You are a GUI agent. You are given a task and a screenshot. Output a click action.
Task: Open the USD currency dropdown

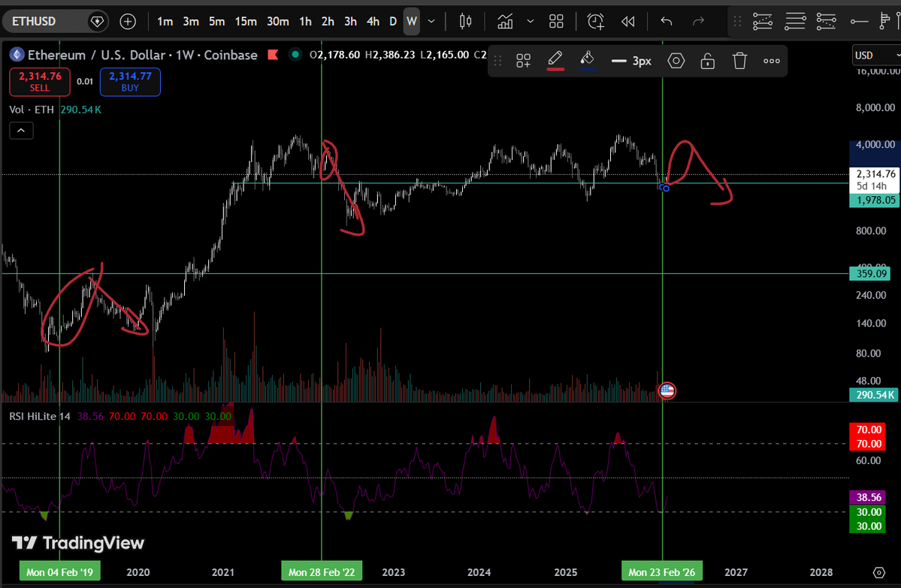tap(875, 56)
